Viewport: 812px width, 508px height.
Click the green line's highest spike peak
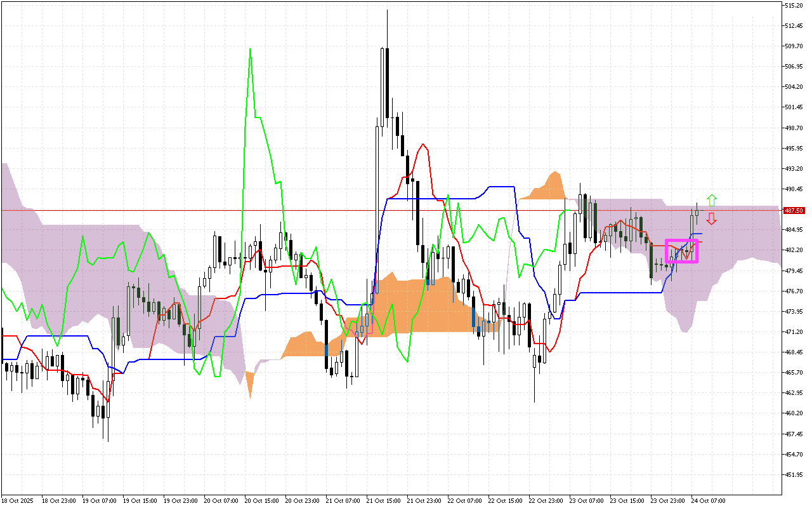coord(250,49)
